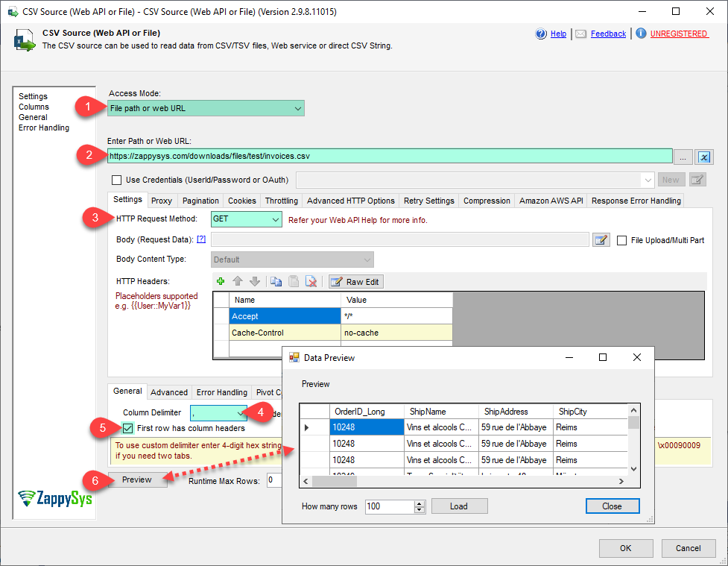Click the variable insert icon beside URL field
This screenshot has width=728, height=566.
pyautogui.click(x=704, y=157)
